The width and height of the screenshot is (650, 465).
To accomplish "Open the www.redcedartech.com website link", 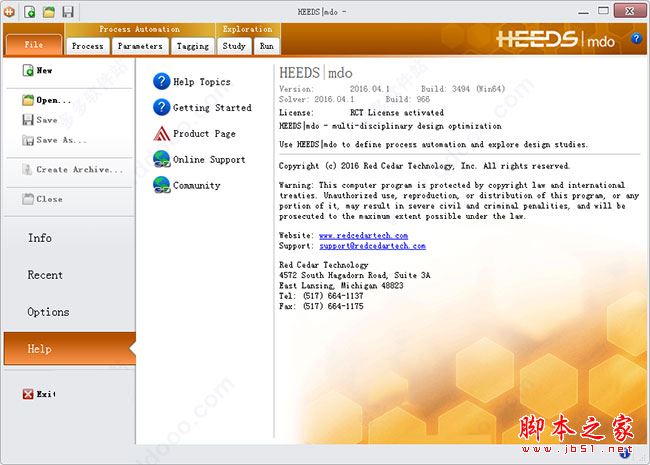I will pyautogui.click(x=364, y=235).
